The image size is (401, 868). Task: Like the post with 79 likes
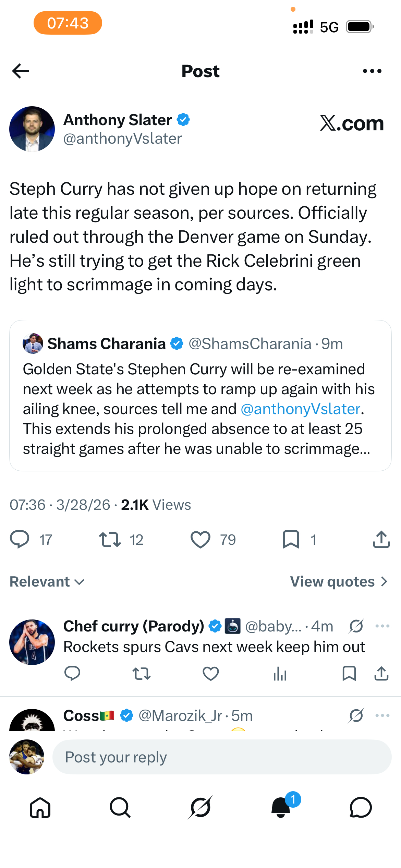[200, 540]
